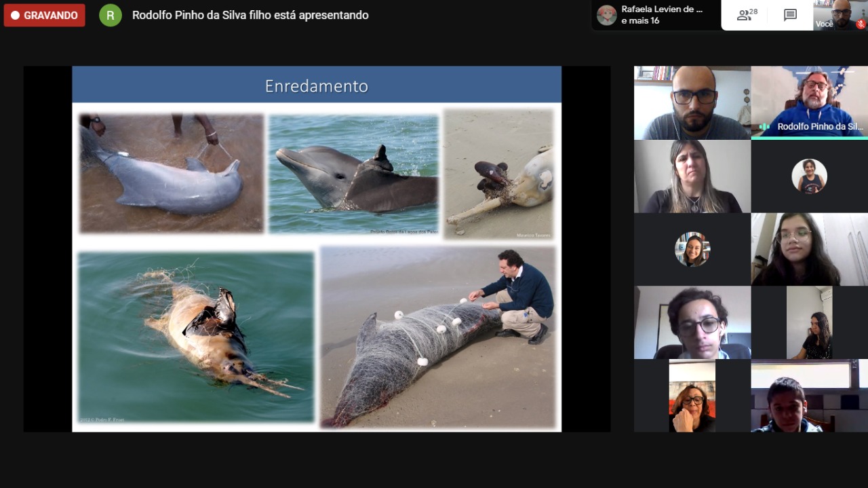
Task: Click the Enredamento slide title bar
Action: pos(317,86)
